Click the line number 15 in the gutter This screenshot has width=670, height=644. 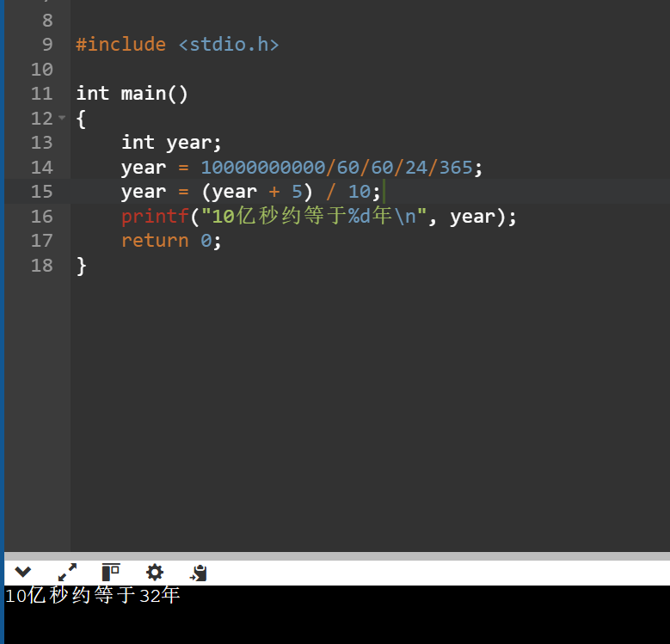(42, 192)
